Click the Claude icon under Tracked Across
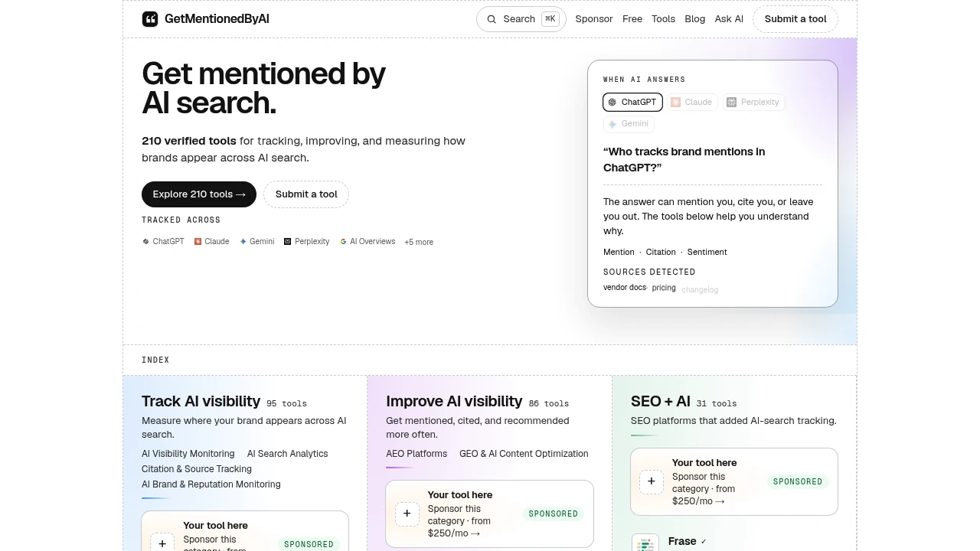The height and width of the screenshot is (551, 980). (x=198, y=241)
